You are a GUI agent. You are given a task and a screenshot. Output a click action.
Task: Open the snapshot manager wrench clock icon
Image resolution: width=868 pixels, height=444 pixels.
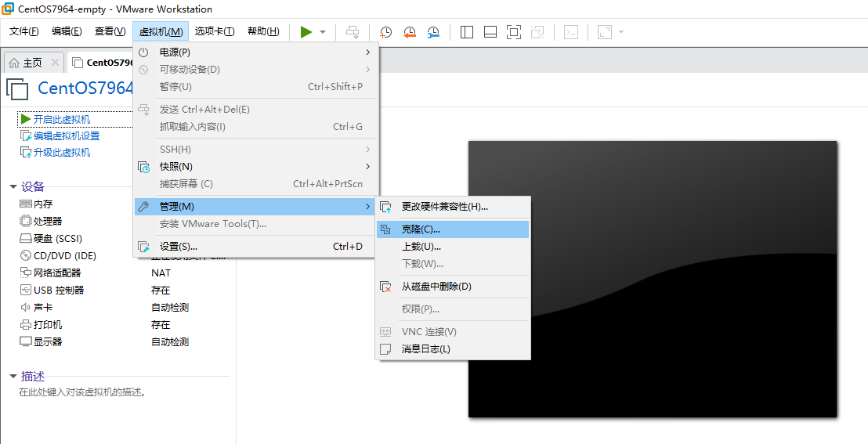pyautogui.click(x=434, y=32)
